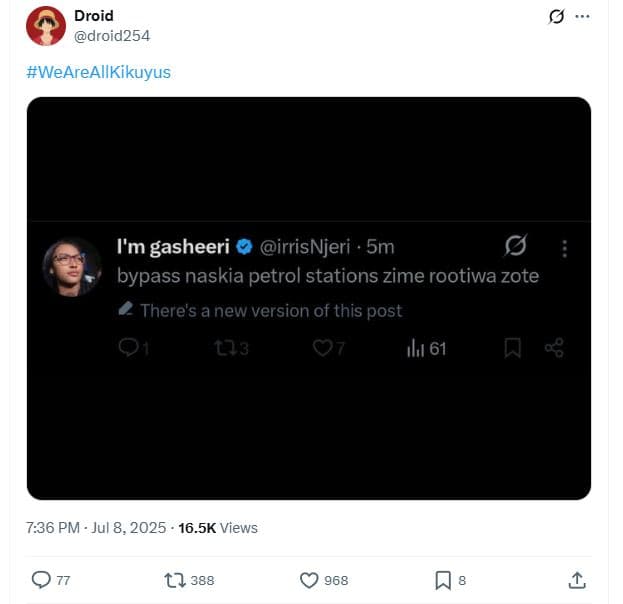The height and width of the screenshot is (604, 623).
Task: Open the three-dot menu in embedded post
Action: [x=565, y=248]
